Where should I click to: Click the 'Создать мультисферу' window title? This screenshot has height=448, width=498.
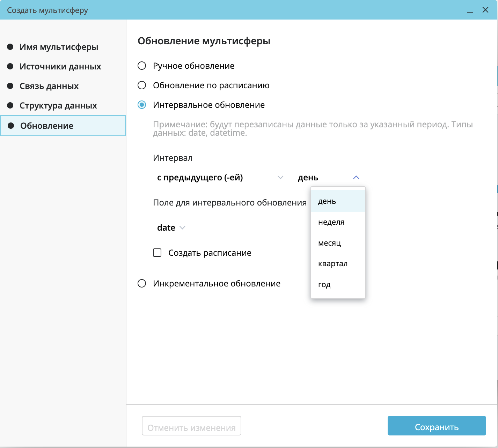coord(47,10)
